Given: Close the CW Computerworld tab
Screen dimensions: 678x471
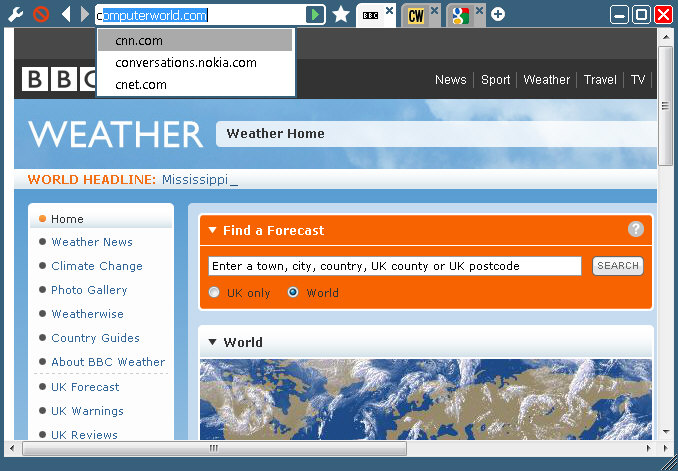Looking at the screenshot, I should pyautogui.click(x=435, y=10).
